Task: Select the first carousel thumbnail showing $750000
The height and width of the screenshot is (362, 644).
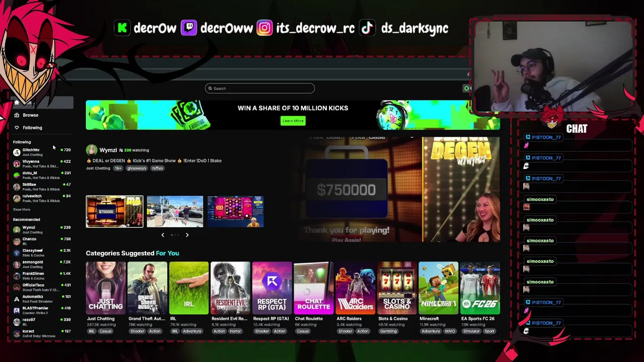Action: point(115,212)
